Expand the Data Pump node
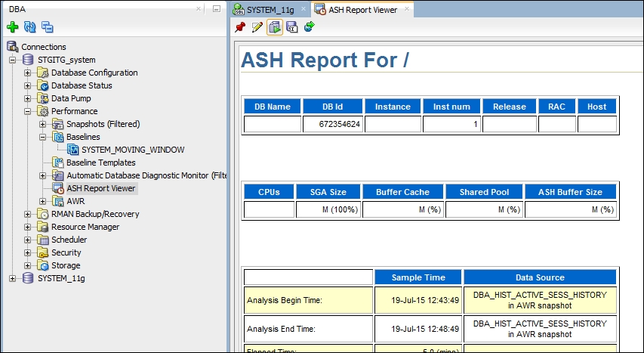Image resolution: width=644 pixels, height=353 pixels. (x=27, y=98)
